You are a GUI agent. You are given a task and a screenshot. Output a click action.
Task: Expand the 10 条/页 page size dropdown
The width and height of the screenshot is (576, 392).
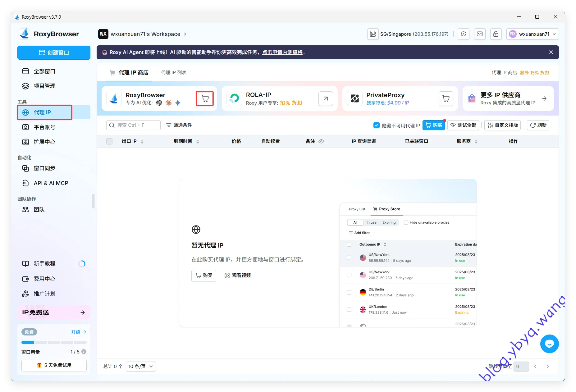tap(141, 367)
